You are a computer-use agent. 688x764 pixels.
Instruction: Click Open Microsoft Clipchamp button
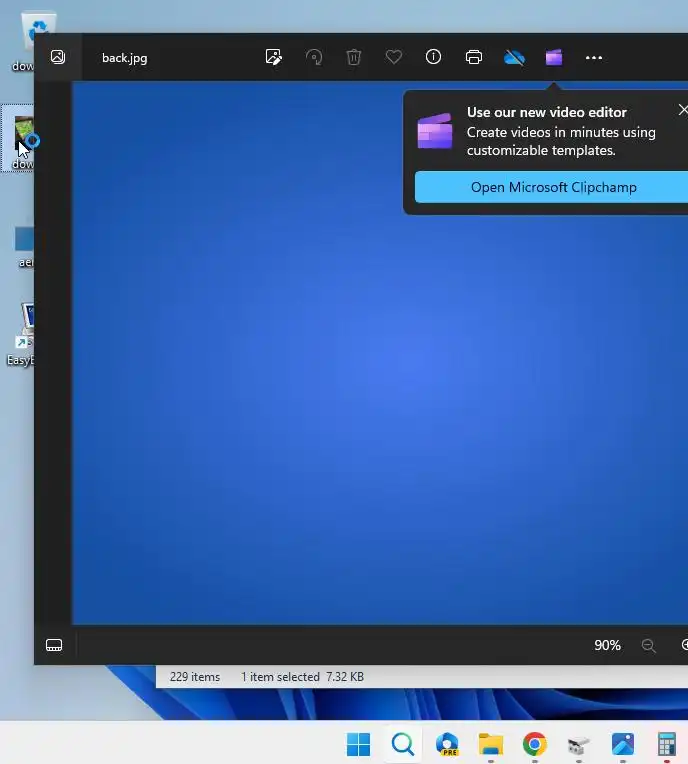(x=552, y=187)
